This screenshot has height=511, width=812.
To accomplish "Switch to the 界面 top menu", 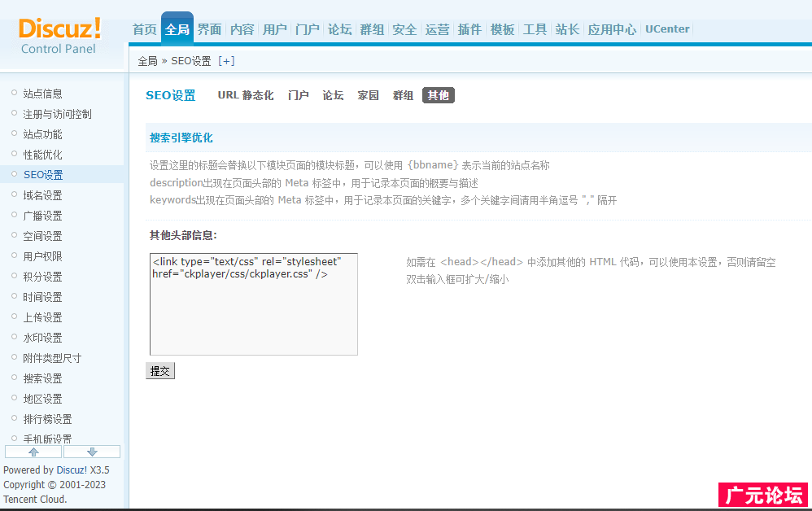I will (x=209, y=29).
